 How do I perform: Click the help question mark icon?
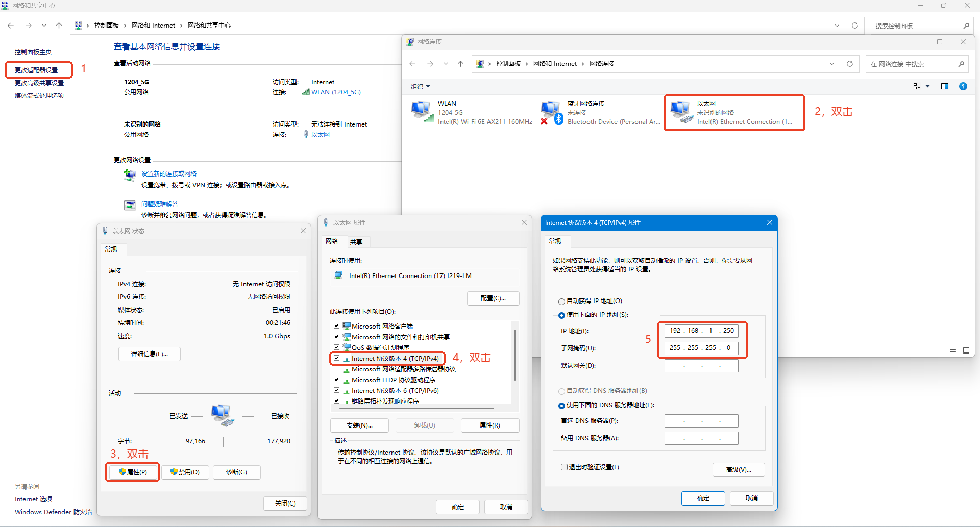point(963,86)
